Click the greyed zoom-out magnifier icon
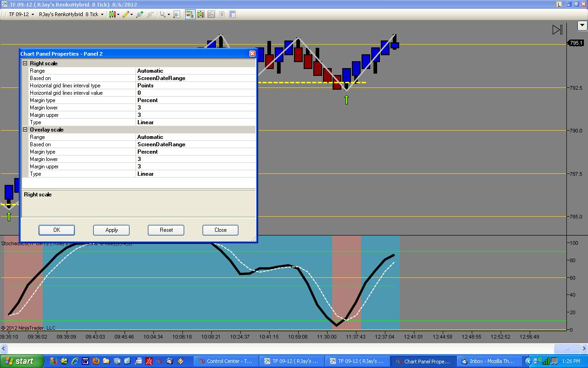Screen dimensions: 588x368 (x=150, y=14)
